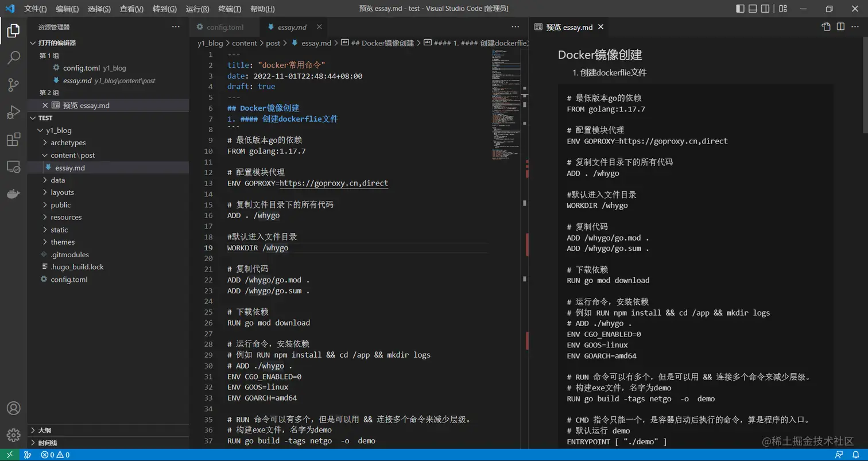Expand the static folder

tap(108, 230)
